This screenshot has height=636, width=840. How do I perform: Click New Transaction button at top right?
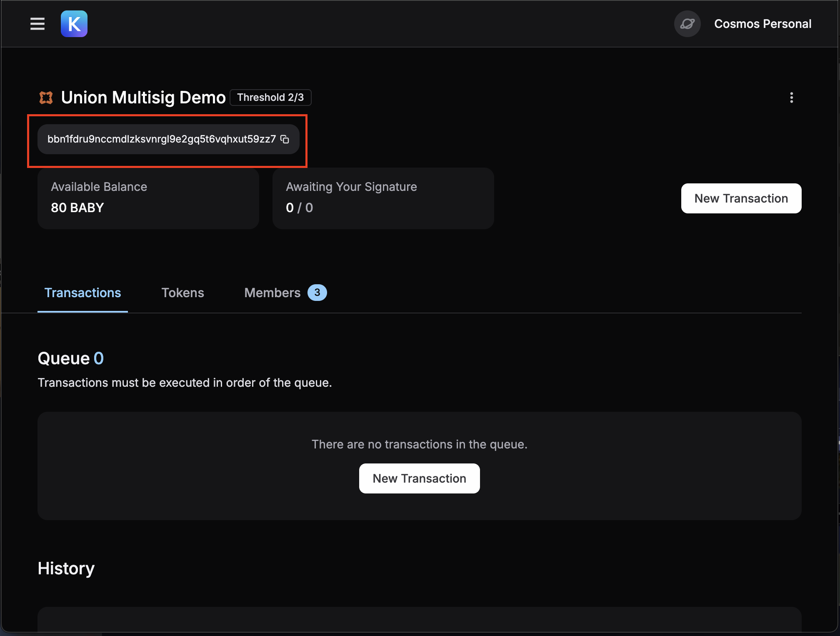coord(741,198)
